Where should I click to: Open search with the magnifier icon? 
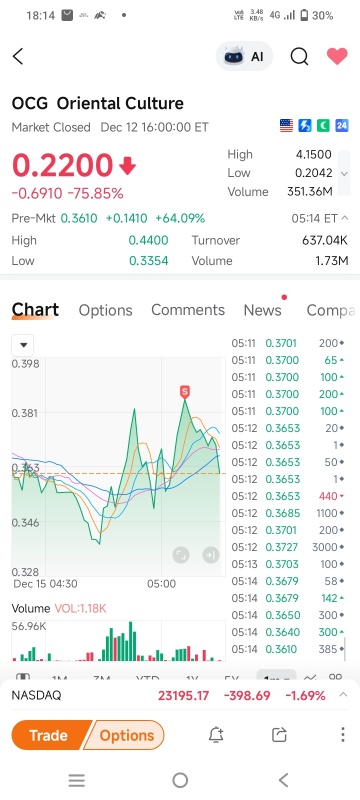[299, 57]
